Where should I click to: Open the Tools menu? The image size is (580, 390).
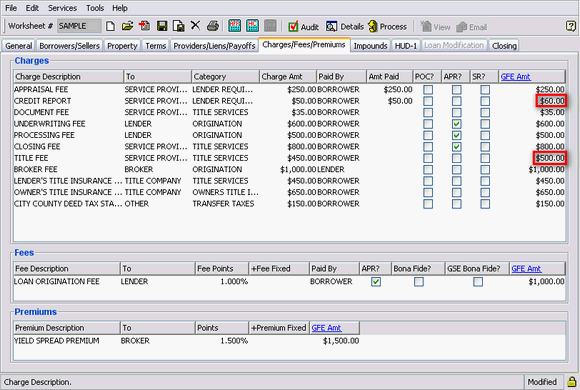(x=95, y=8)
